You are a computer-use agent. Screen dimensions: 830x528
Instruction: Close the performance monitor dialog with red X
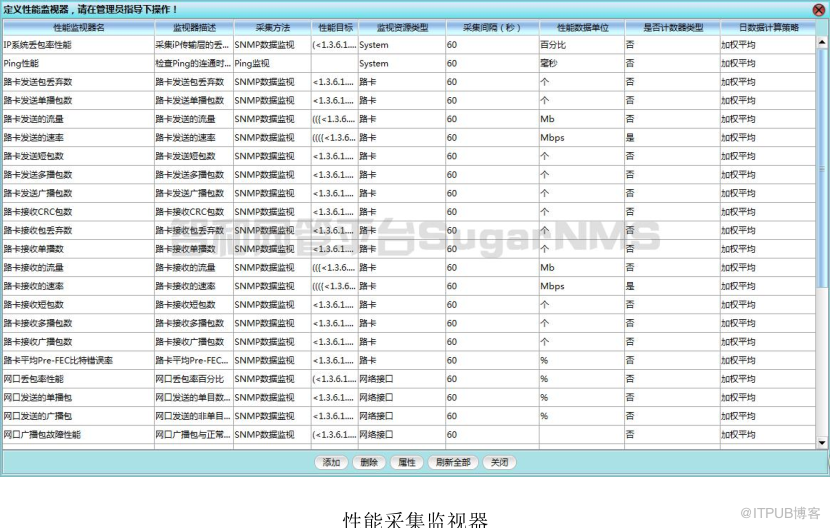pyautogui.click(x=818, y=10)
